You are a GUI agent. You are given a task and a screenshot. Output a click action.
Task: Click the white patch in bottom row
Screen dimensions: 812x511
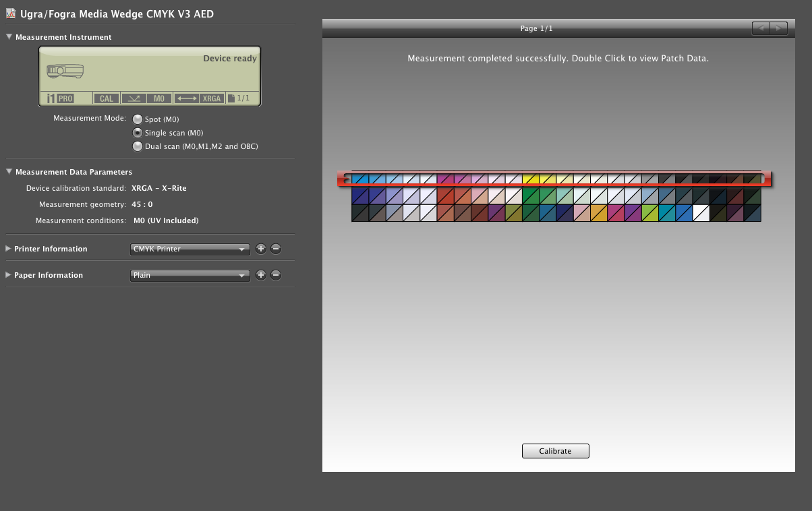(x=701, y=213)
